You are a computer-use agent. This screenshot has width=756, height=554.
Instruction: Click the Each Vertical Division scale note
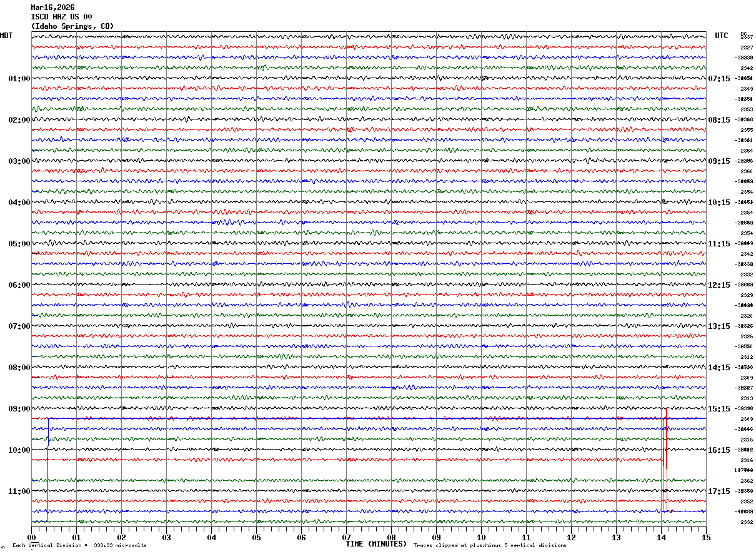(79, 546)
